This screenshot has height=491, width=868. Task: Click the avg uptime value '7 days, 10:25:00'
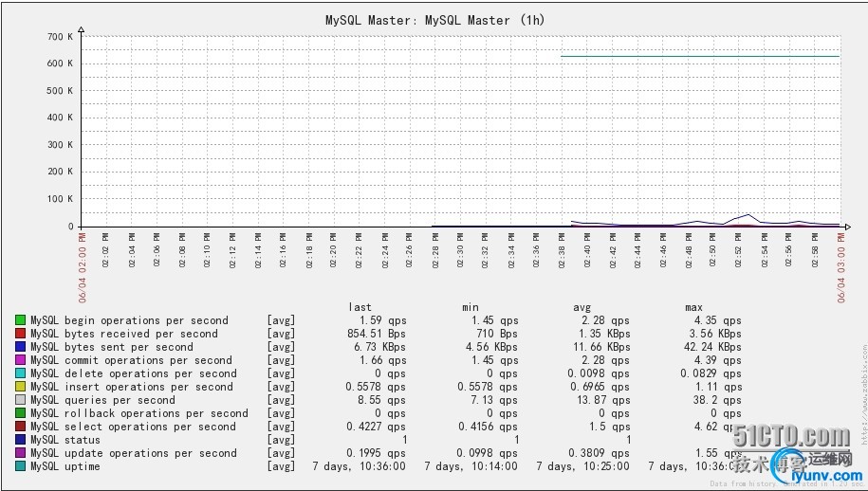(582, 466)
